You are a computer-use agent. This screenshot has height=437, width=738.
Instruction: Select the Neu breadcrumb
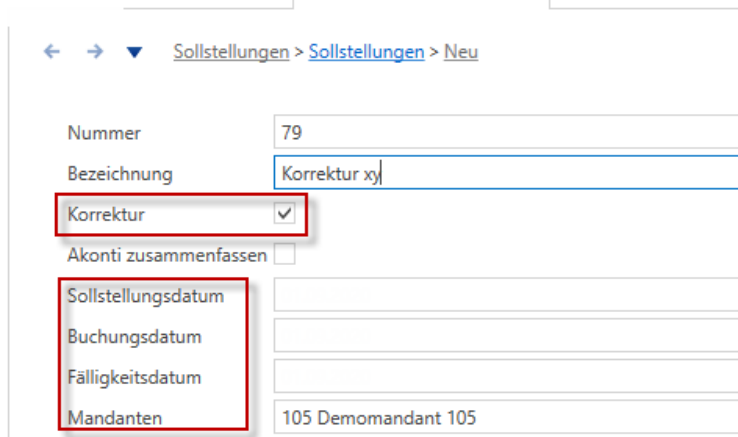pos(461,51)
